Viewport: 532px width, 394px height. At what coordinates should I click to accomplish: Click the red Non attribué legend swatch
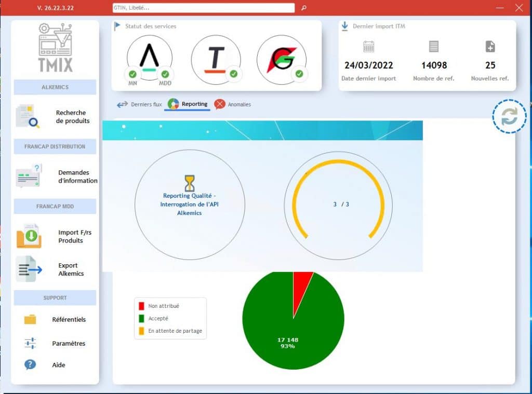(141, 306)
